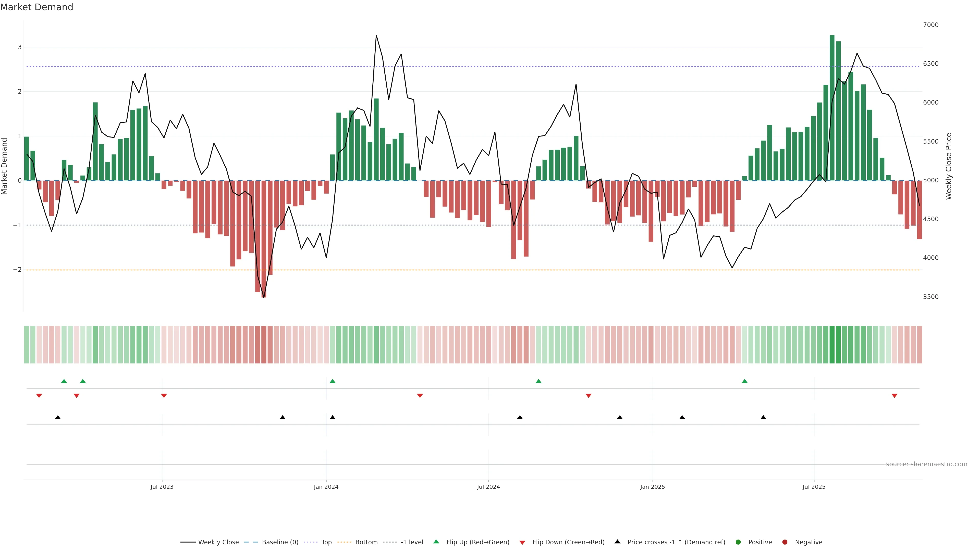Image resolution: width=980 pixels, height=551 pixels.
Task: Click the green Positive legend dot
Action: (738, 542)
